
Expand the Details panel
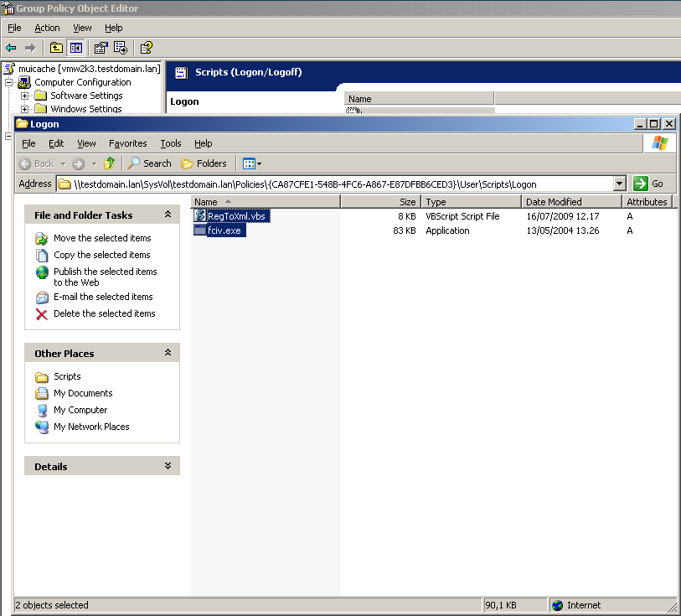click(168, 466)
